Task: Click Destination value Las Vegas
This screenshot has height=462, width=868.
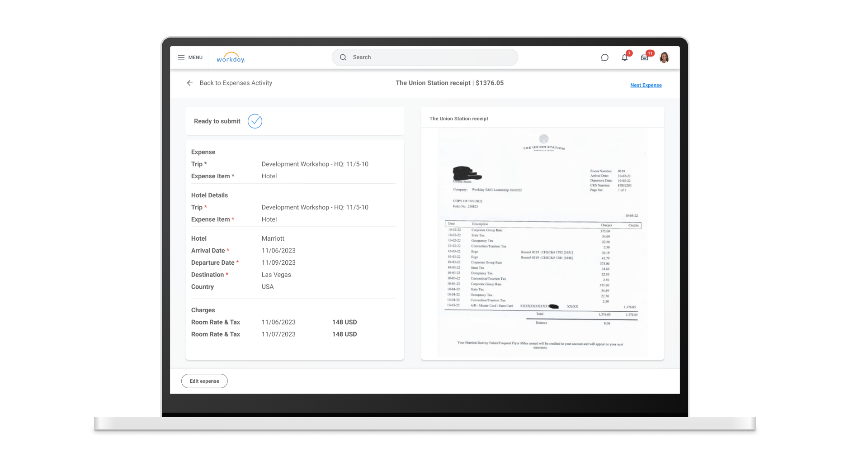Action: (x=276, y=275)
